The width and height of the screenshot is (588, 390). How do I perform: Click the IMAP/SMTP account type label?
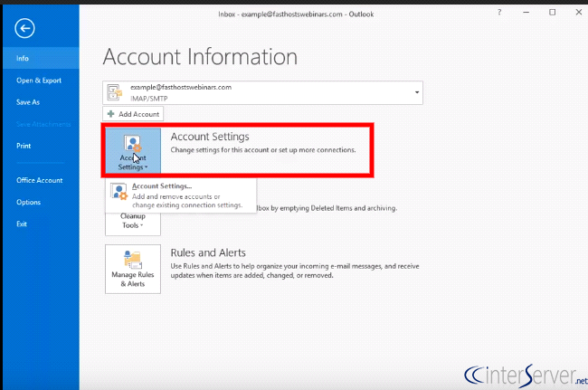point(149,99)
